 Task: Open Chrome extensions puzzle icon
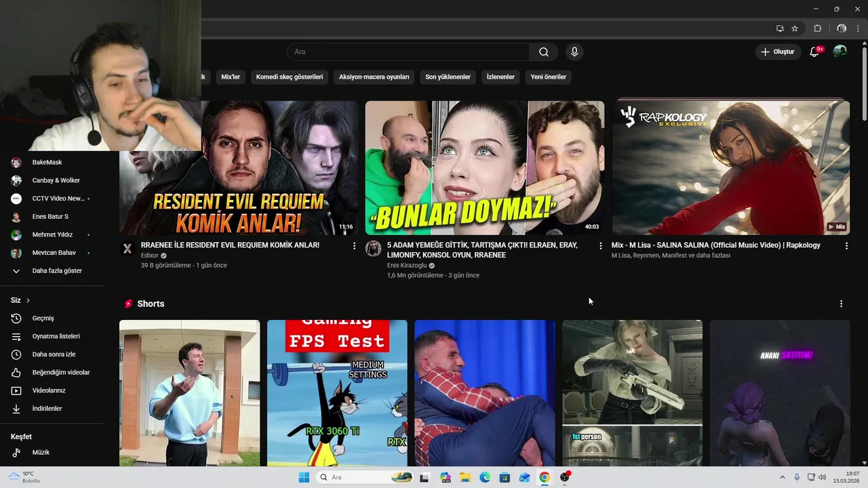pyautogui.click(x=817, y=28)
